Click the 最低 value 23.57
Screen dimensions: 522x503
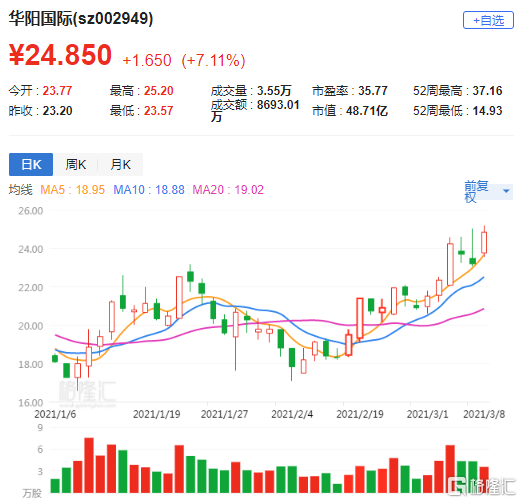click(159, 111)
